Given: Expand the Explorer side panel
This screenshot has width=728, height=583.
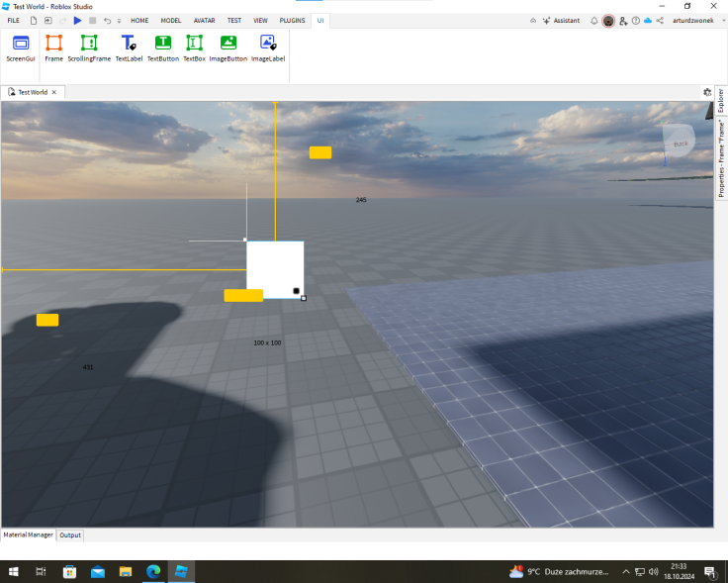Looking at the screenshot, I should (720, 101).
